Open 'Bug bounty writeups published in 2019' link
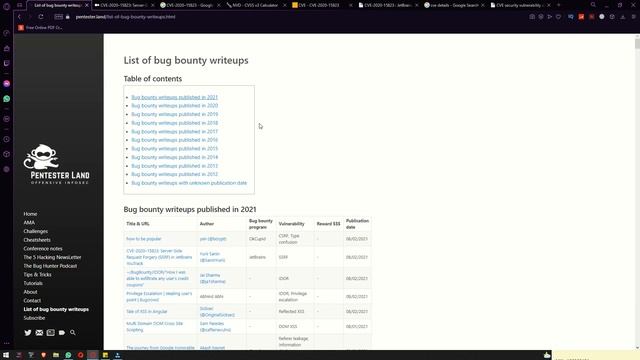 tap(175, 114)
